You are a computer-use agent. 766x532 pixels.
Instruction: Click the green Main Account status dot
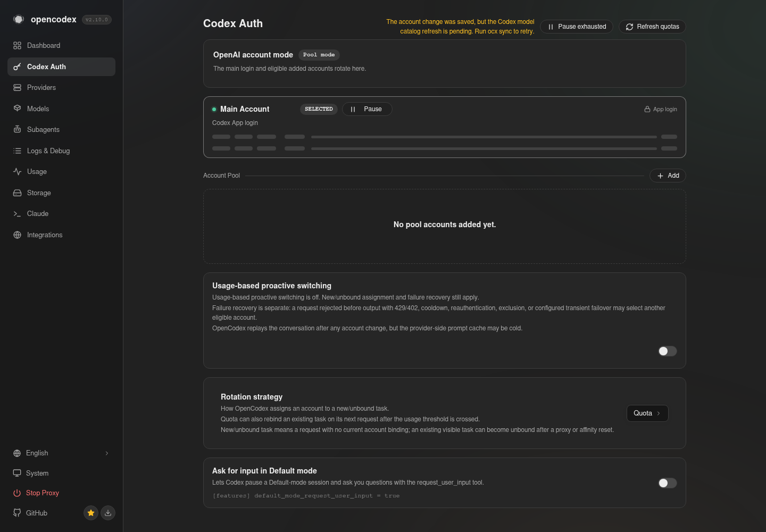[x=214, y=109]
